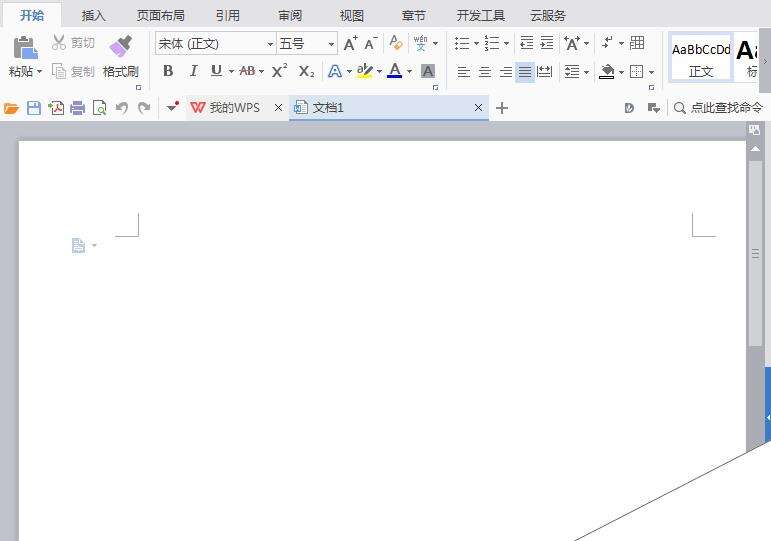Click the distributed alignment icon
The width and height of the screenshot is (771, 541).
click(x=544, y=72)
